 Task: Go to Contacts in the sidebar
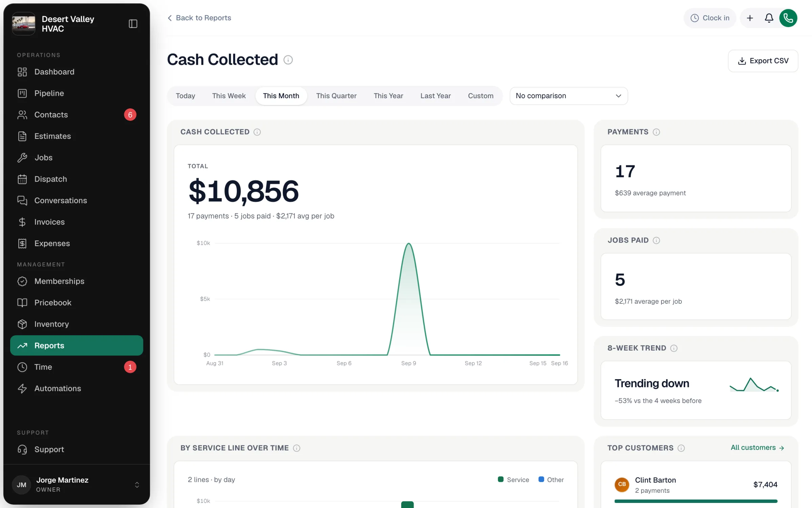(76, 115)
